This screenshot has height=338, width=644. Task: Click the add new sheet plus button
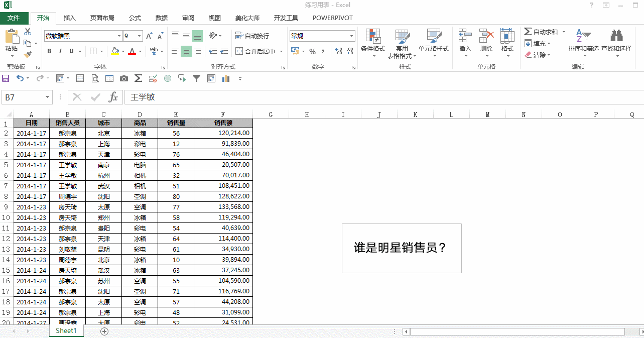coord(104,331)
